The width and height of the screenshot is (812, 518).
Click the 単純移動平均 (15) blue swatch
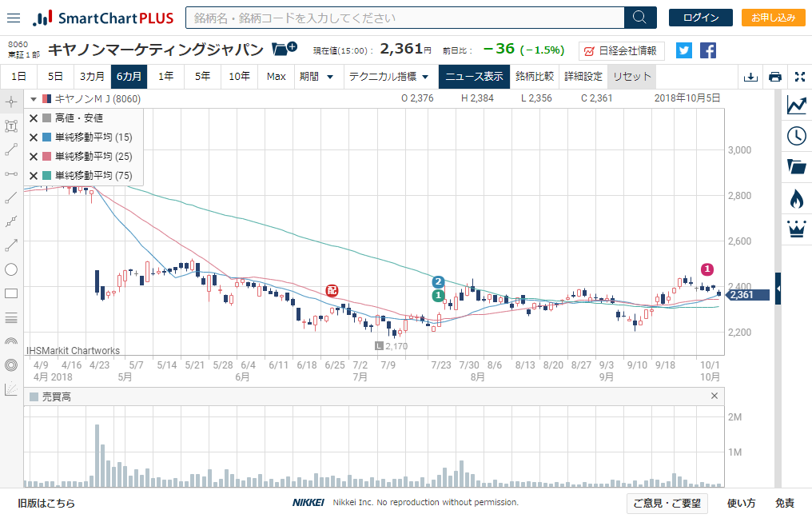point(46,137)
